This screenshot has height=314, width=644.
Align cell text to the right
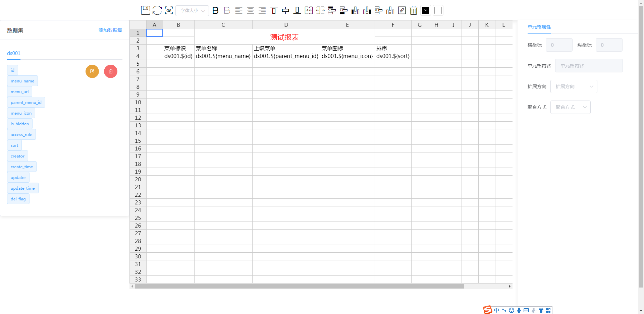[262, 10]
